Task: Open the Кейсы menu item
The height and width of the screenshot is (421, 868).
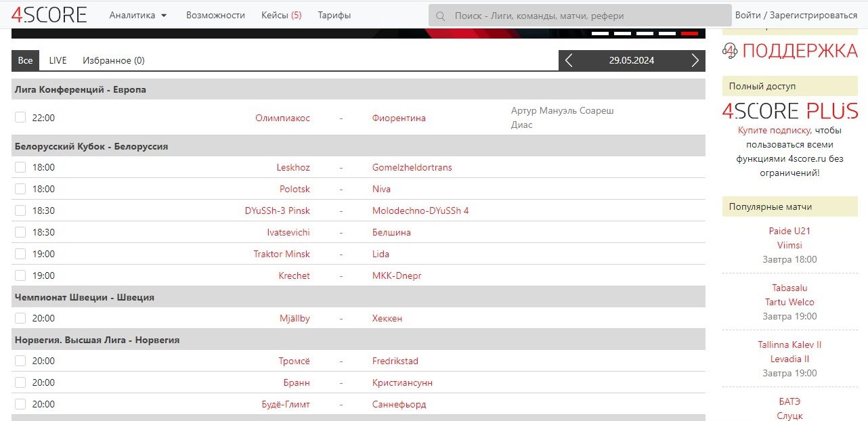Action: coord(281,16)
